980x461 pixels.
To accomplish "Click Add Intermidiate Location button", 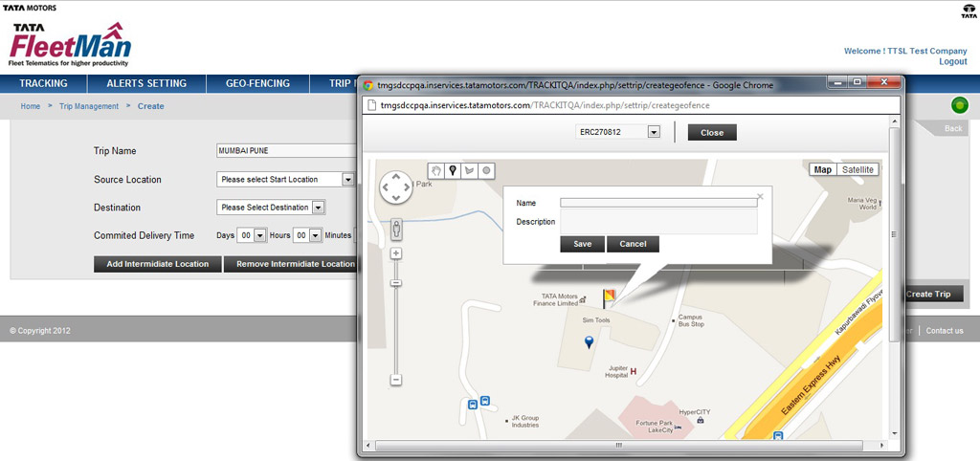I will click(x=158, y=264).
